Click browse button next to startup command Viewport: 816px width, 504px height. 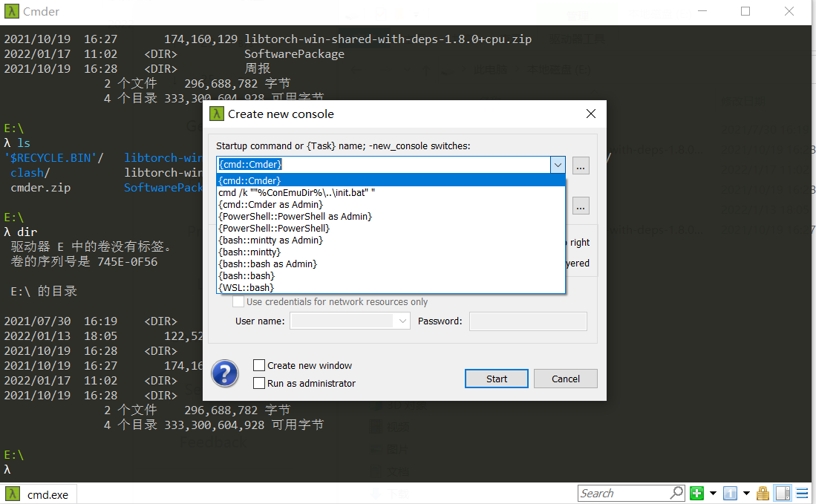[x=581, y=166]
